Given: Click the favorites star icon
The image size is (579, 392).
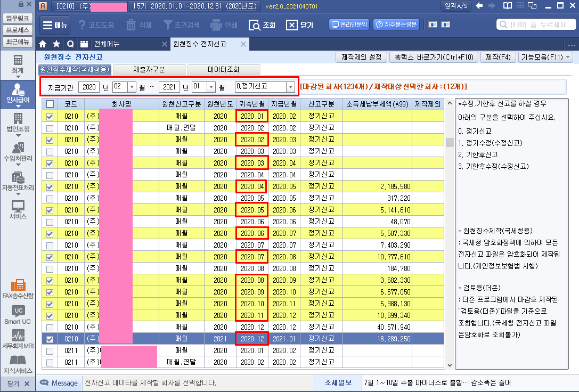Looking at the screenshot, I should (x=56, y=44).
